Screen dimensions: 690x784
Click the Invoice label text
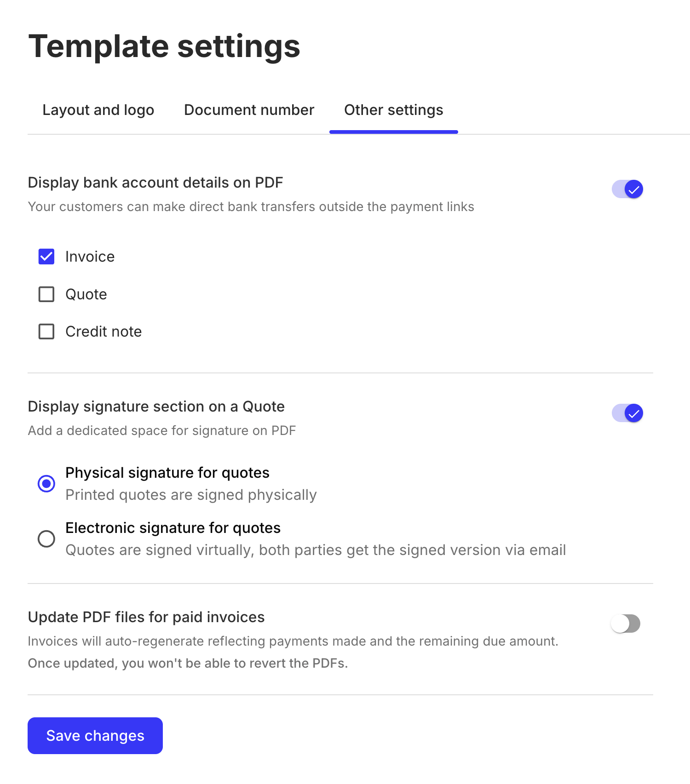90,257
